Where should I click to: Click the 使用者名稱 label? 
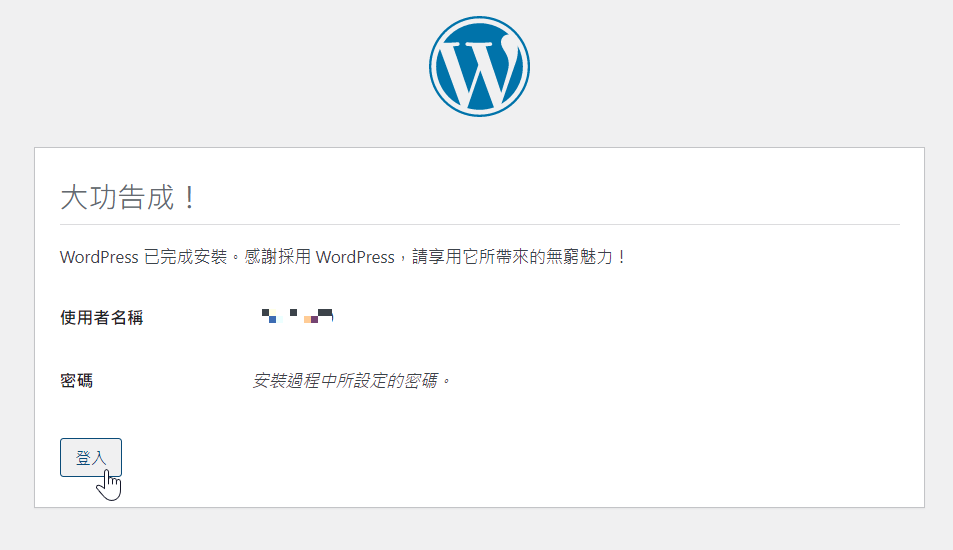point(101,317)
